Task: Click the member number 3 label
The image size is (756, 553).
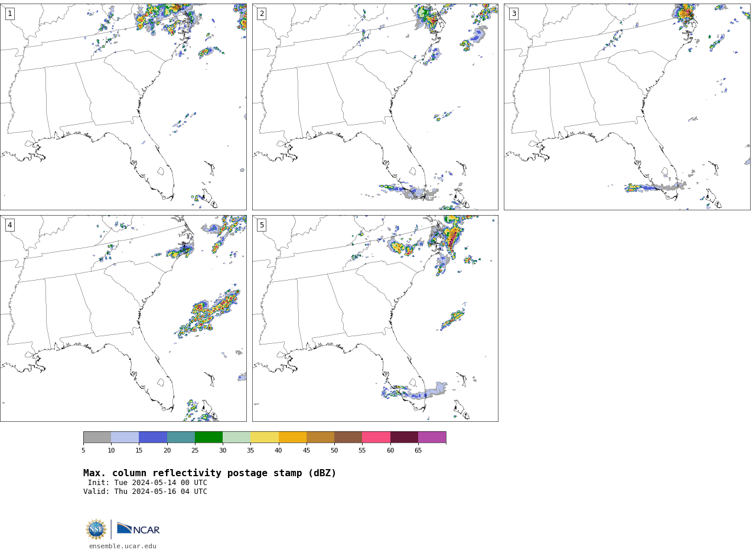Action: pos(513,14)
